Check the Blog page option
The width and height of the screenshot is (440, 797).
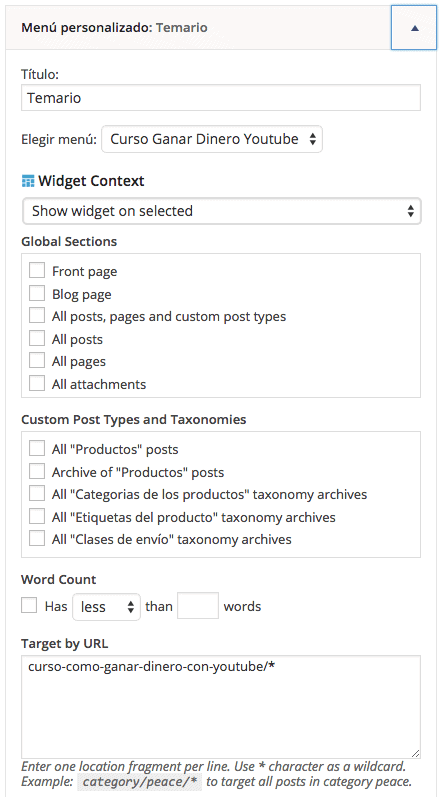(x=37, y=294)
